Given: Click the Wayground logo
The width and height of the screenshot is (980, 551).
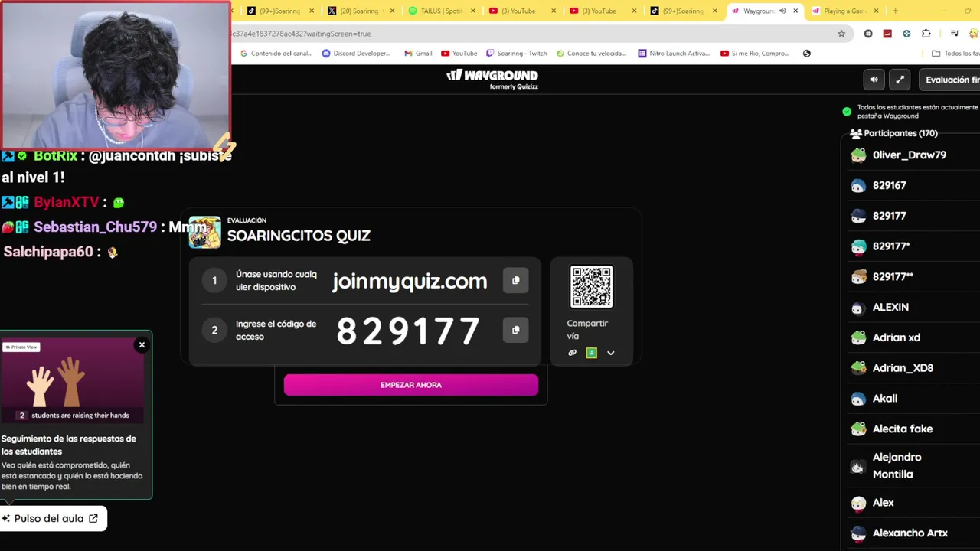Looking at the screenshot, I should pos(492,78).
